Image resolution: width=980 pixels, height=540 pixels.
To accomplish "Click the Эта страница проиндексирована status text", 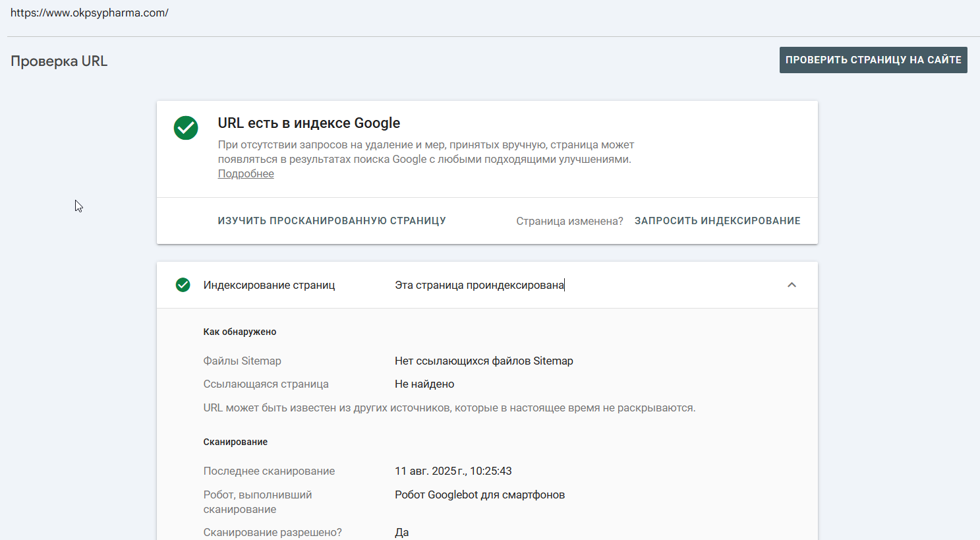I will click(x=480, y=285).
